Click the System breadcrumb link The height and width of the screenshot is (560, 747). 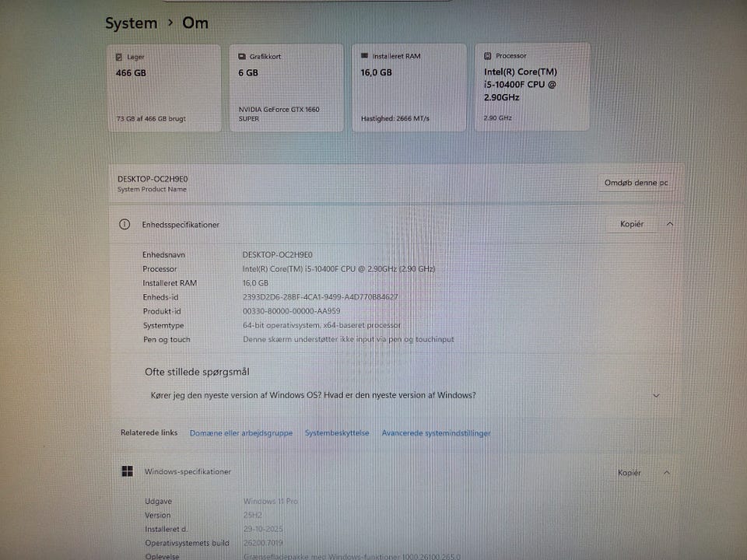pos(131,23)
